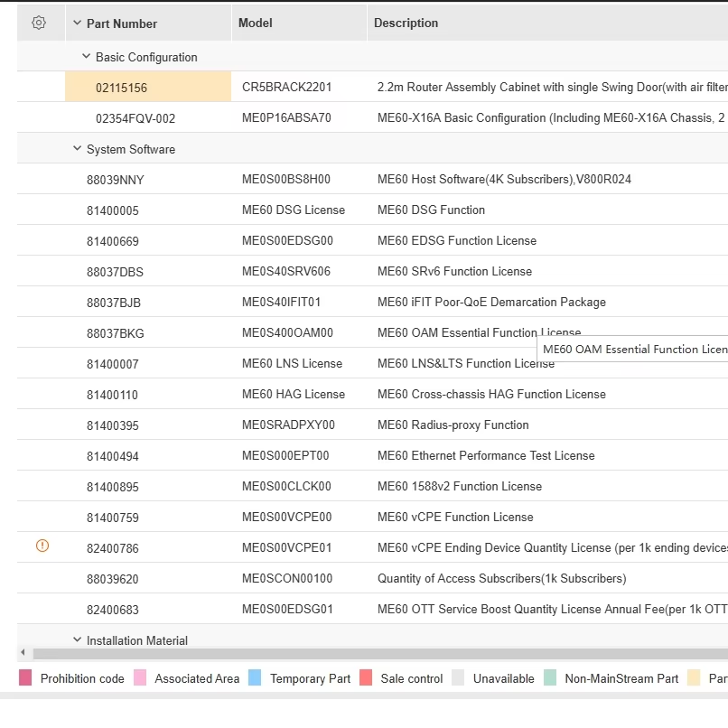Open the table settings gear icon
The image size is (728, 728).
coord(39,23)
